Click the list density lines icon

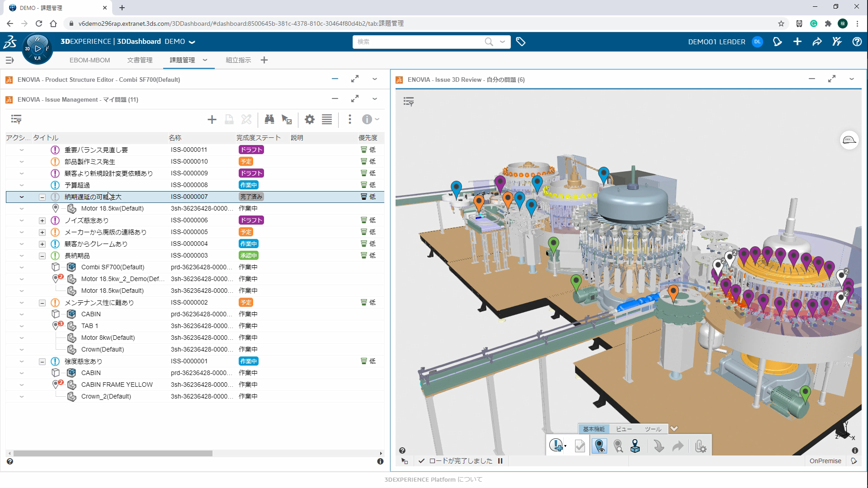pos(327,119)
